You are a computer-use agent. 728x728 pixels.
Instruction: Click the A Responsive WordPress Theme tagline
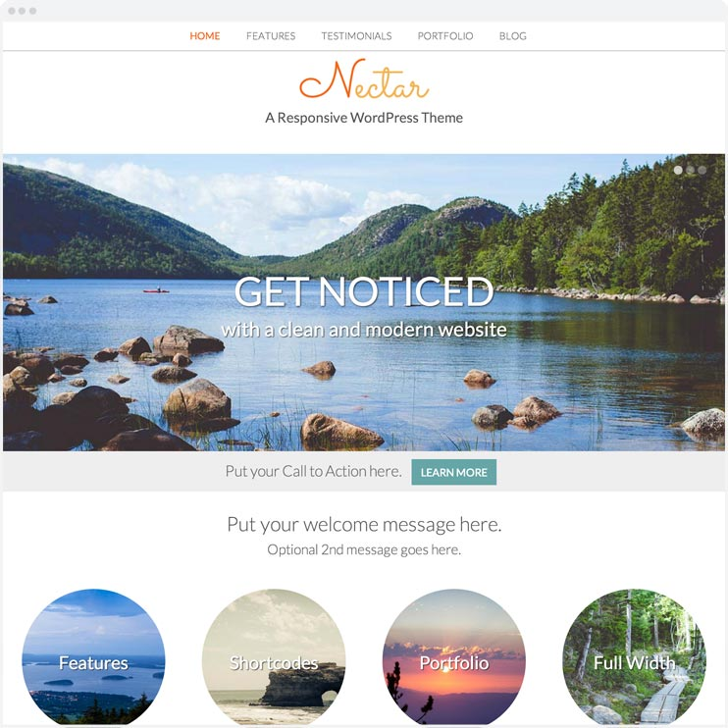coord(364,118)
